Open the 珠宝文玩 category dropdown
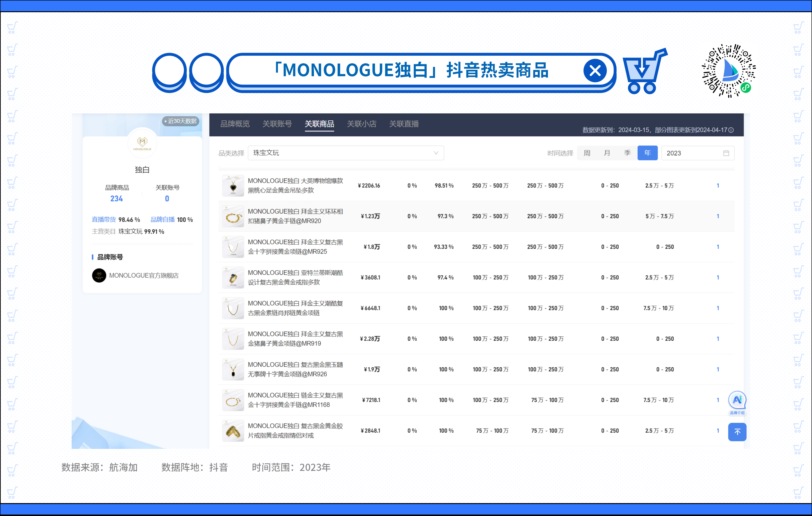Viewport: 812px width, 516px height. tap(346, 153)
